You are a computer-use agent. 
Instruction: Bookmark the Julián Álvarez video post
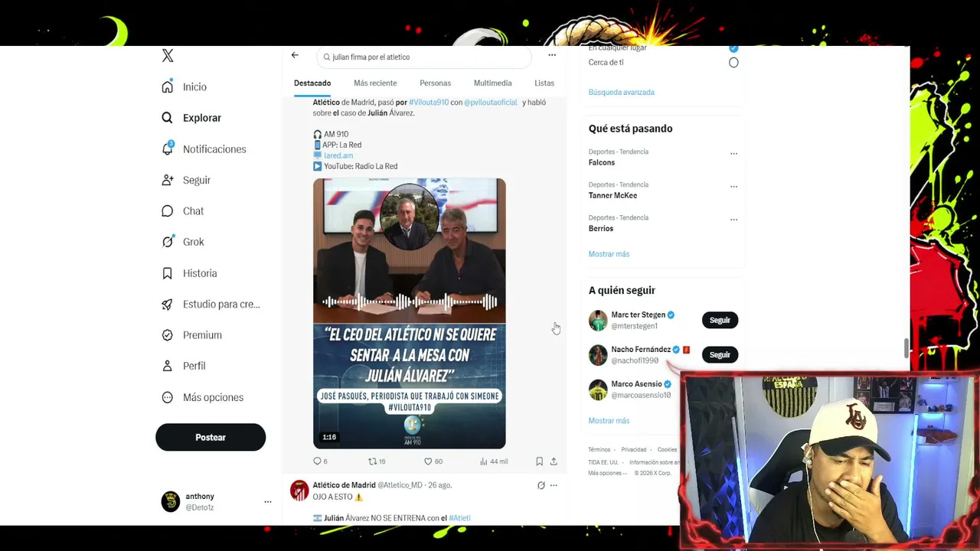[539, 461]
